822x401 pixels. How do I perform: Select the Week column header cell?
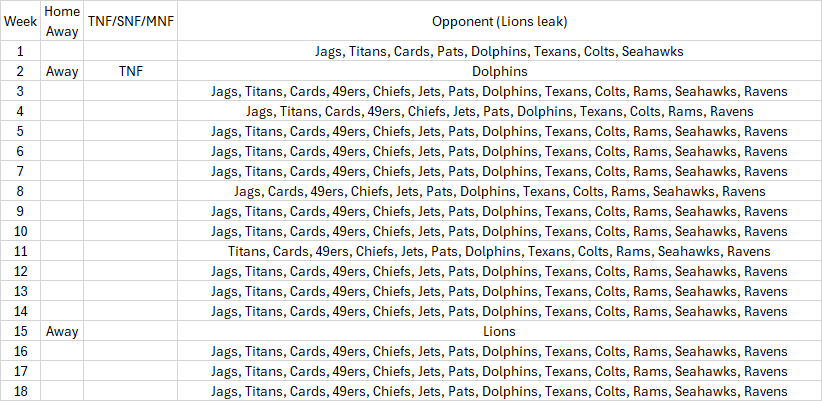20,21
